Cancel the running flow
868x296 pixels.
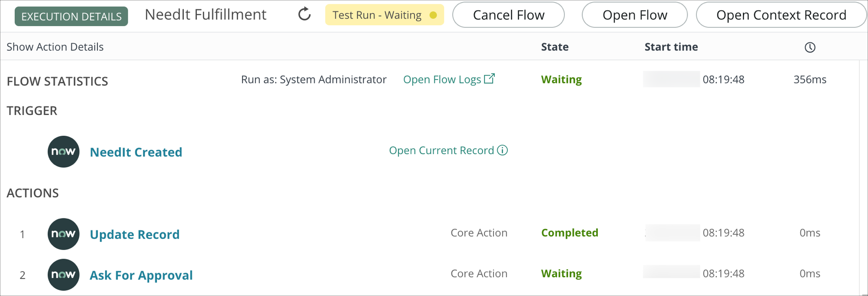tap(508, 14)
